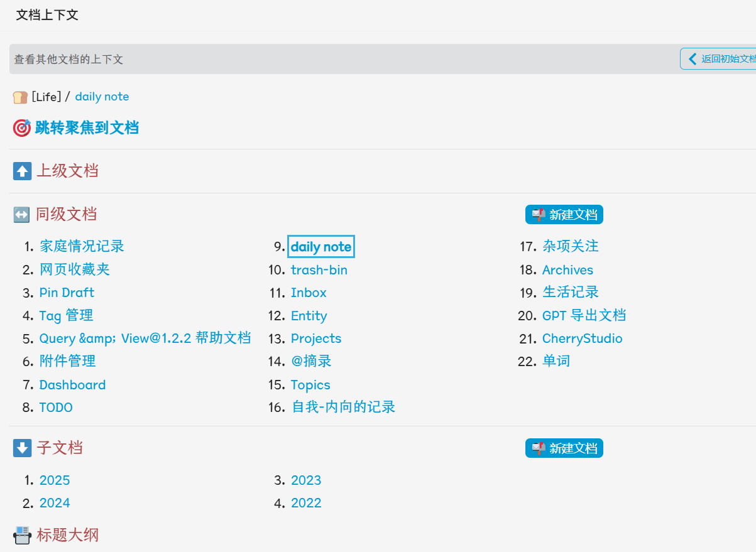Click the blue down-arrow icon beside 子文档
Image resolution: width=756 pixels, height=552 pixels.
(x=22, y=448)
